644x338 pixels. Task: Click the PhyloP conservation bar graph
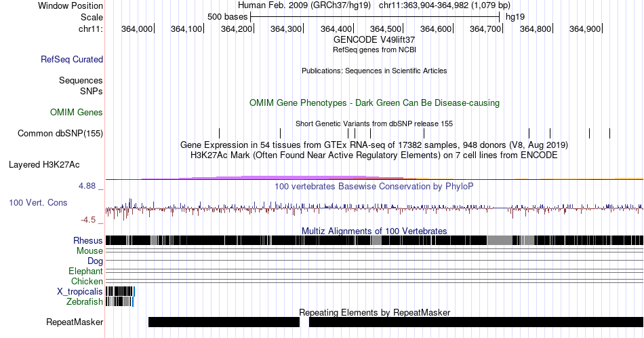point(374,208)
